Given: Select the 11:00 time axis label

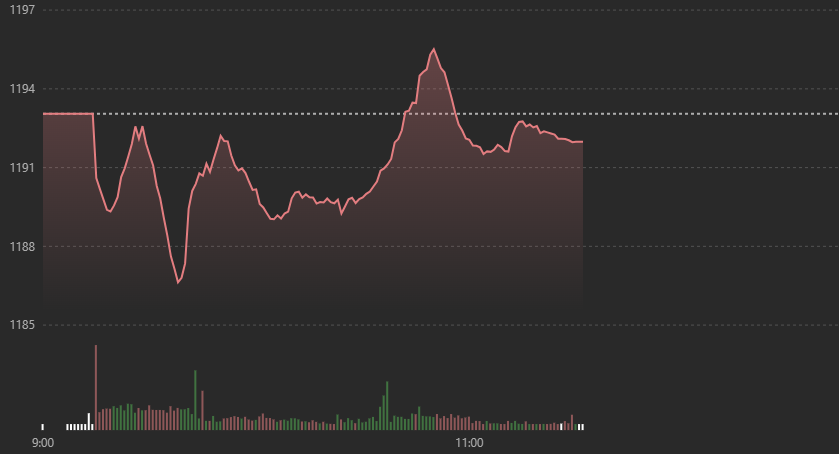Looking at the screenshot, I should coord(469,443).
